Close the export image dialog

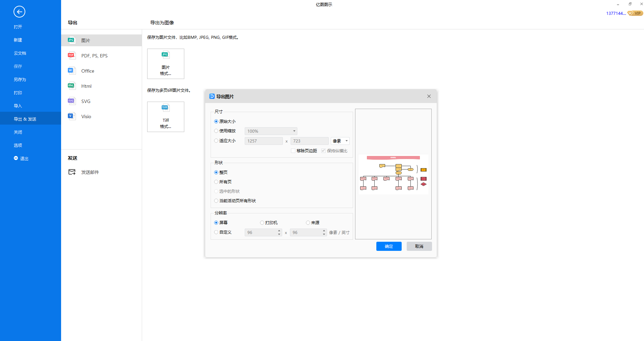click(429, 96)
